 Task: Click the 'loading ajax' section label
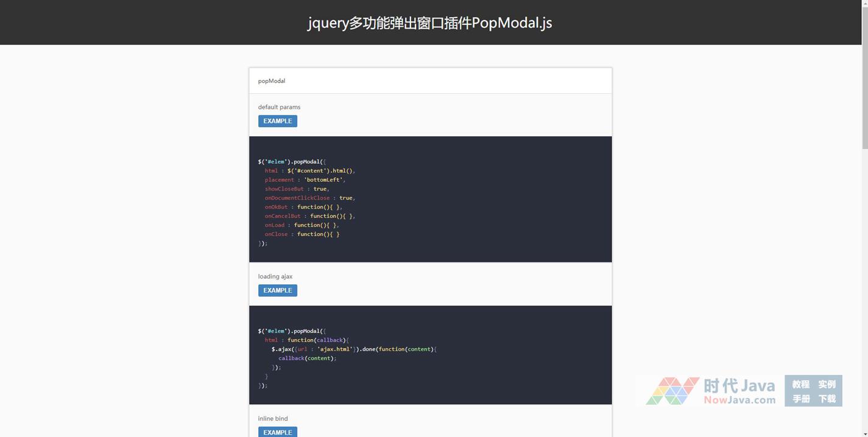click(275, 276)
